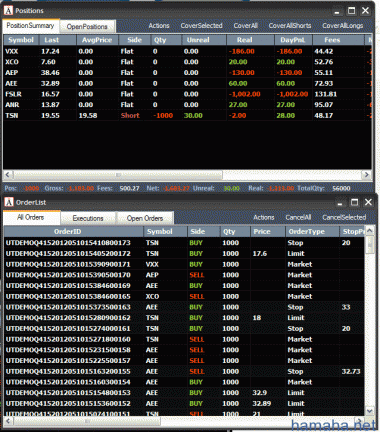Select the XCO position row
The image size is (380, 432).
188,62
